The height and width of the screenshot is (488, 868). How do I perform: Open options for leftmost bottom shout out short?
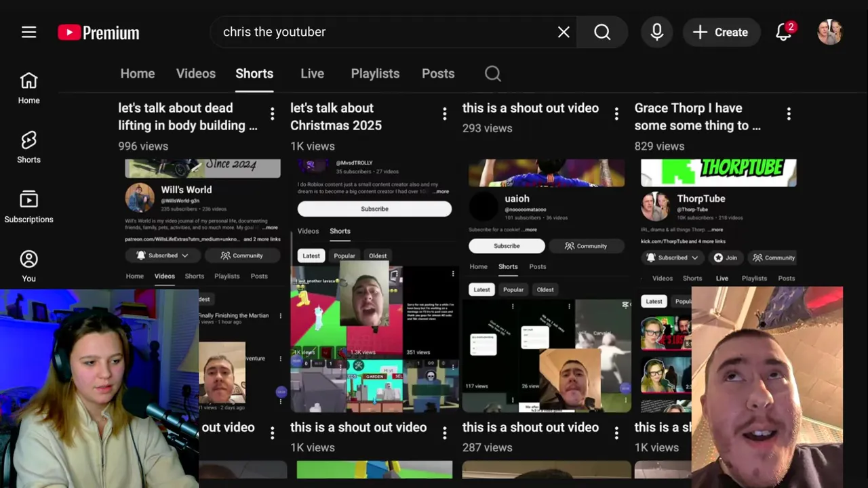pos(272,432)
